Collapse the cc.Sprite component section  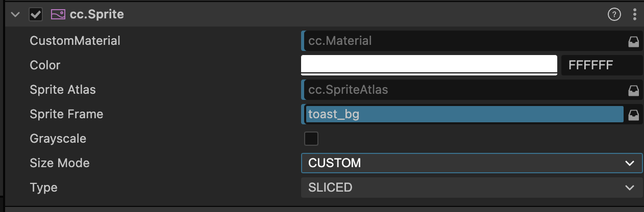pos(15,14)
